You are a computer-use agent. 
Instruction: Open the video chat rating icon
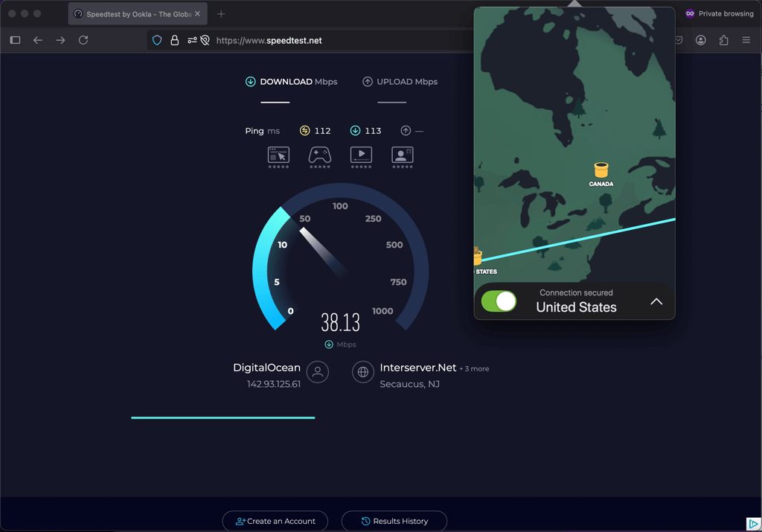(403, 157)
